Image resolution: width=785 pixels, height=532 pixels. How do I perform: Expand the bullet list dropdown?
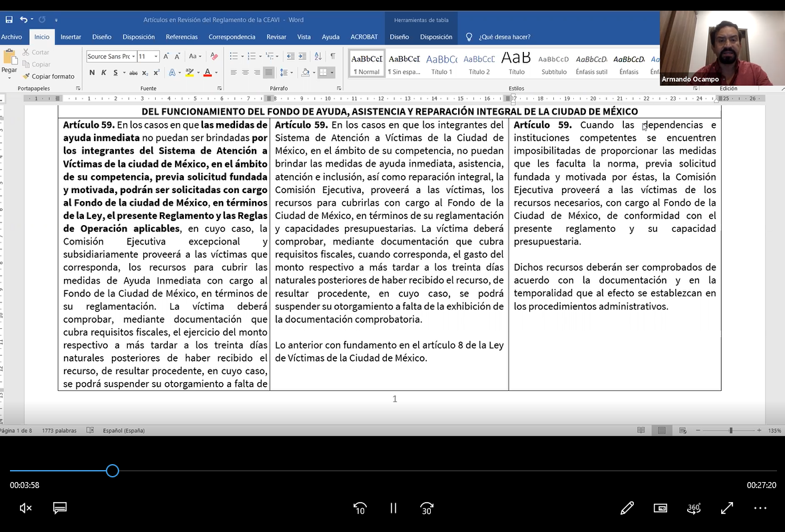tap(243, 57)
